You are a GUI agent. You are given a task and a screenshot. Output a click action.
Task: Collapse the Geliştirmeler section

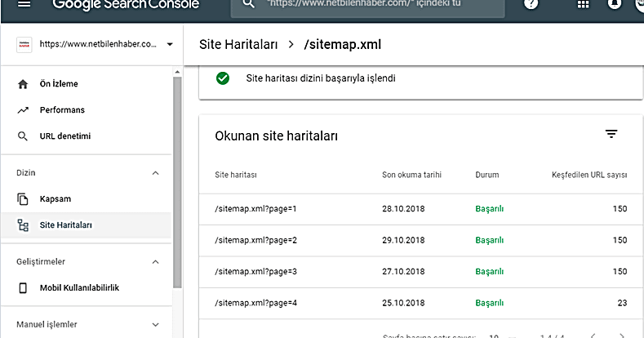coord(155,262)
